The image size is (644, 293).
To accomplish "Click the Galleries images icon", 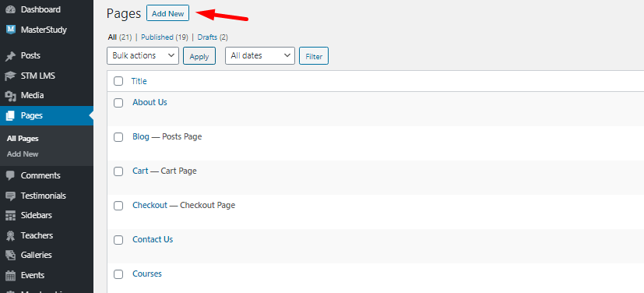I will click(10, 255).
